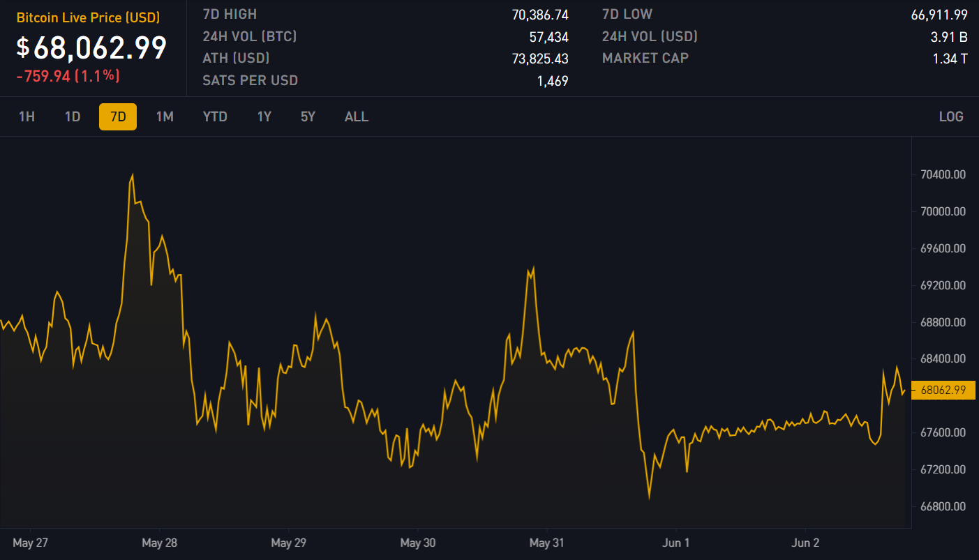Viewport: 979px width, 560px height.
Task: Click the 7D LOW value 66,911.99
Action: coord(939,15)
